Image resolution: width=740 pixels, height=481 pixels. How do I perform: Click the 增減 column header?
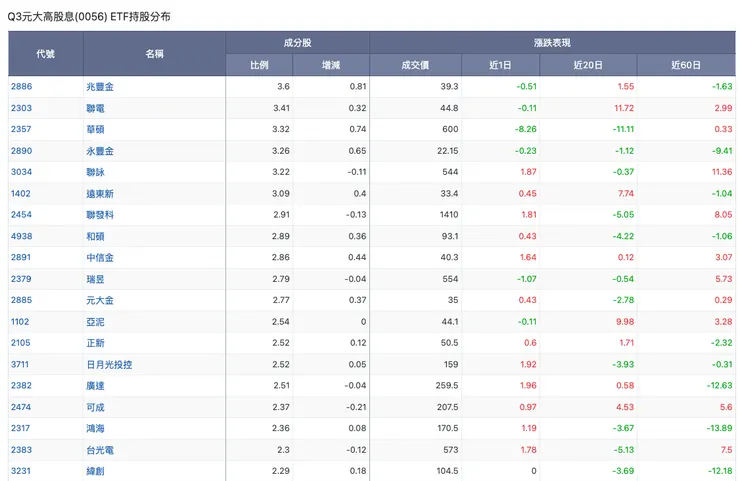331,65
